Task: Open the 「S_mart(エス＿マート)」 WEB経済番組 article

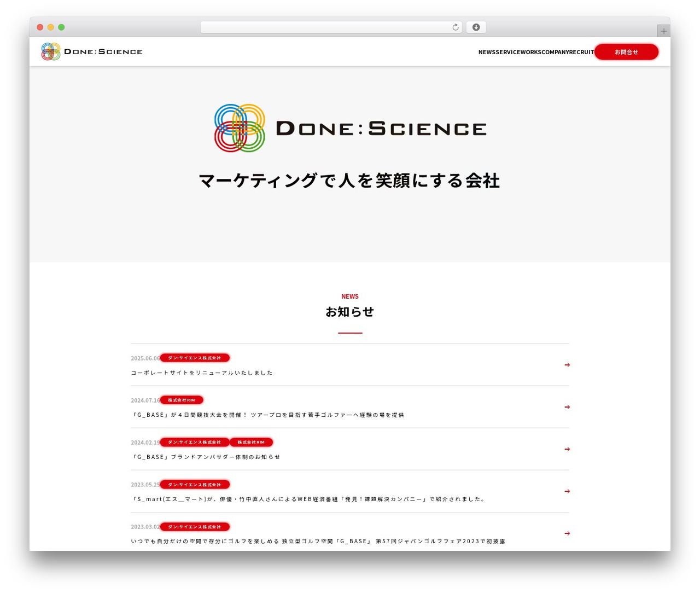Action: (308, 499)
